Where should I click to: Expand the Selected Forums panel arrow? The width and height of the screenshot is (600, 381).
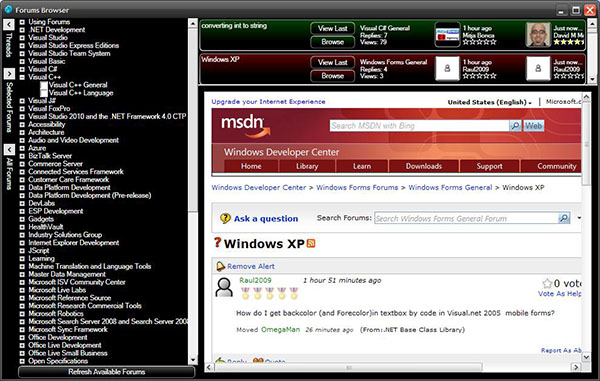click(9, 73)
